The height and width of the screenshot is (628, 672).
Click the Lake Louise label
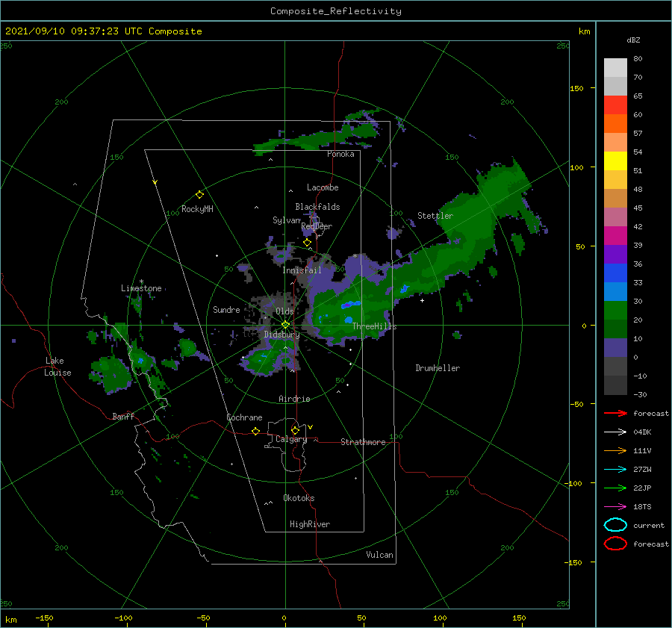coord(57,367)
